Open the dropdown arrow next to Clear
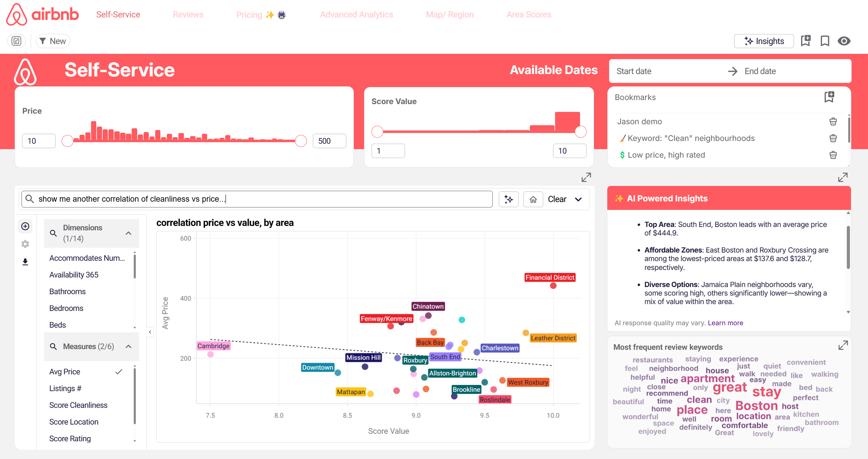This screenshot has width=868, height=459. [x=578, y=199]
